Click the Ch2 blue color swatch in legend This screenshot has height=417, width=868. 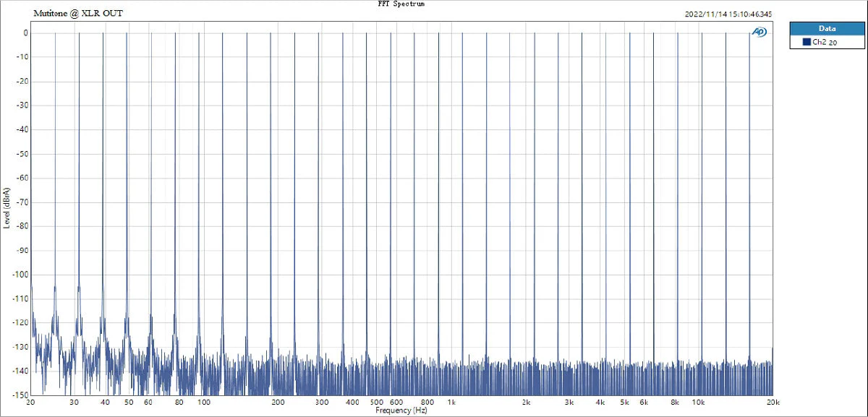click(x=807, y=43)
